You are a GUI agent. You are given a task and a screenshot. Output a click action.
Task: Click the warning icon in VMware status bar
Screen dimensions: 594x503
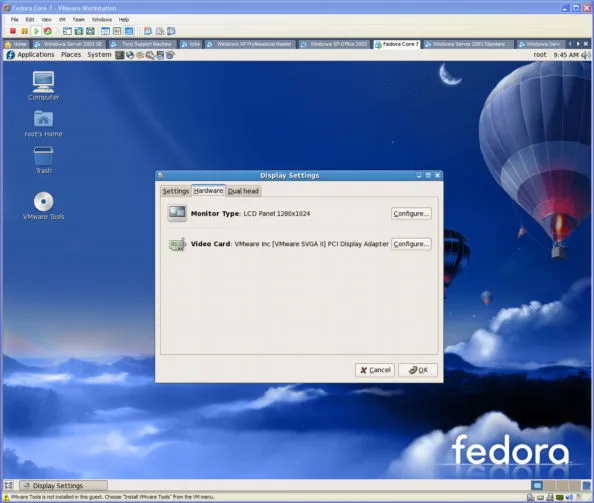(x=6, y=497)
